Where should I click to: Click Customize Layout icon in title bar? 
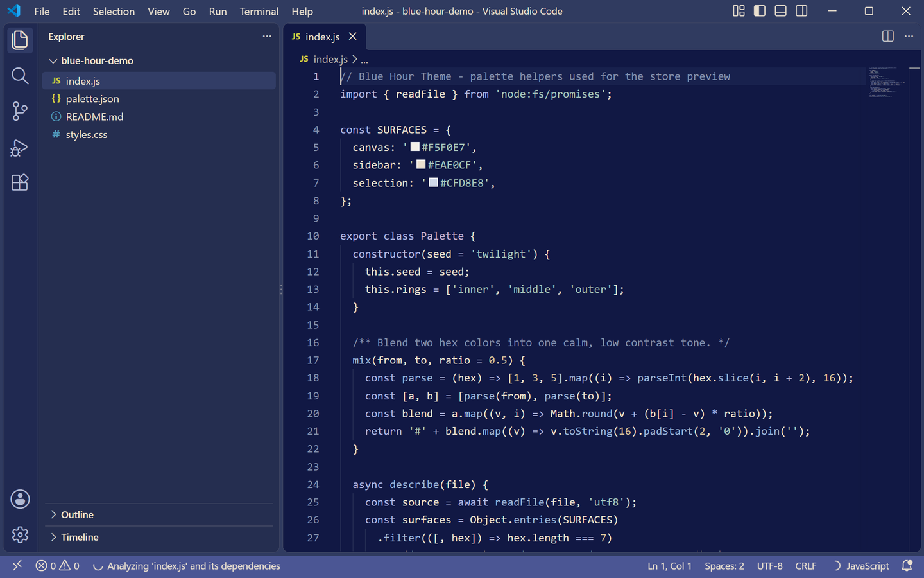click(739, 11)
